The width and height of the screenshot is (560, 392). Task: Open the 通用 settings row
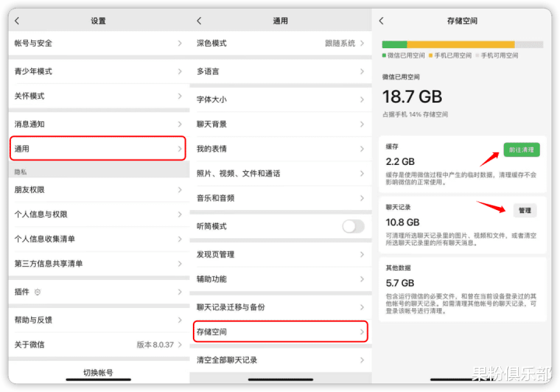(x=98, y=148)
